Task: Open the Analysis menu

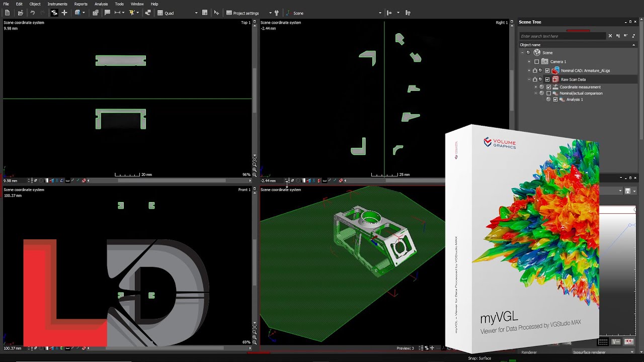Action: [x=101, y=4]
